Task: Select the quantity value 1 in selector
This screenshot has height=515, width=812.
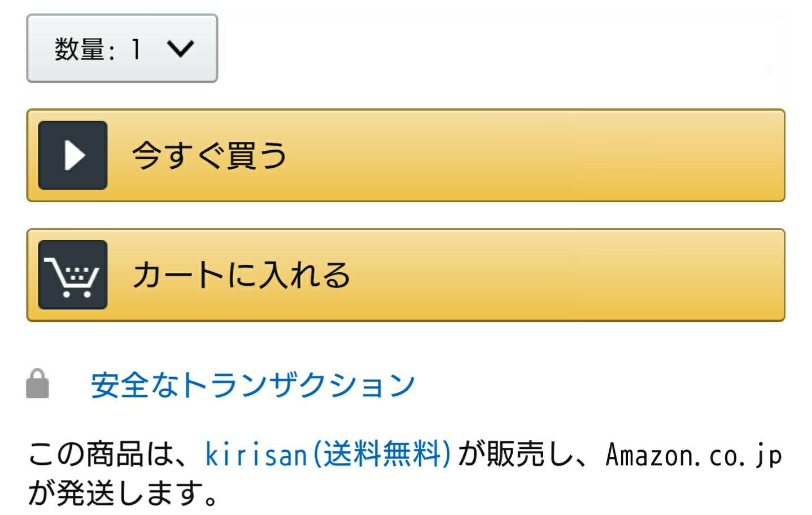Action: (136, 49)
